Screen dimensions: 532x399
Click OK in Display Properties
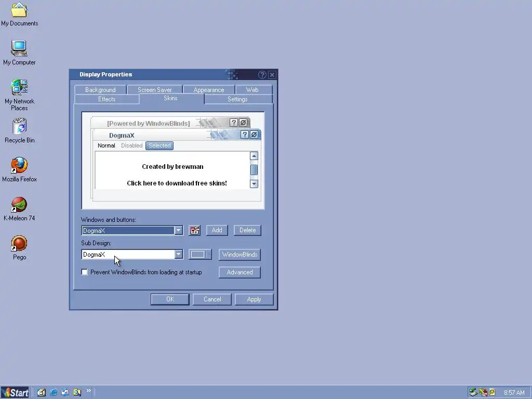point(170,299)
